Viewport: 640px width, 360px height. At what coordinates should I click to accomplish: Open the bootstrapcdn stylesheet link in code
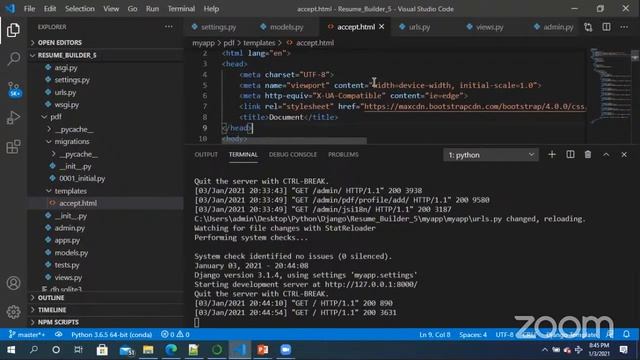[x=474, y=107]
